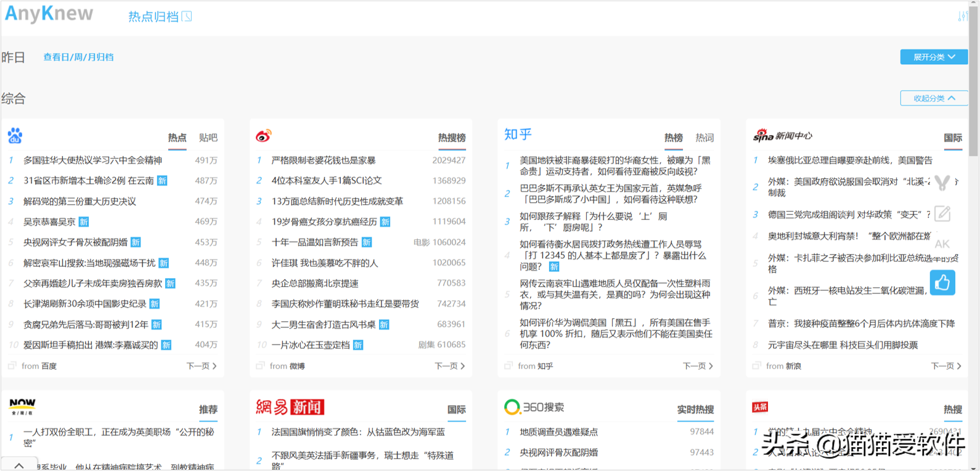This screenshot has height=471, width=980.
Task: Expand categories with 展开分类 button
Action: (934, 57)
